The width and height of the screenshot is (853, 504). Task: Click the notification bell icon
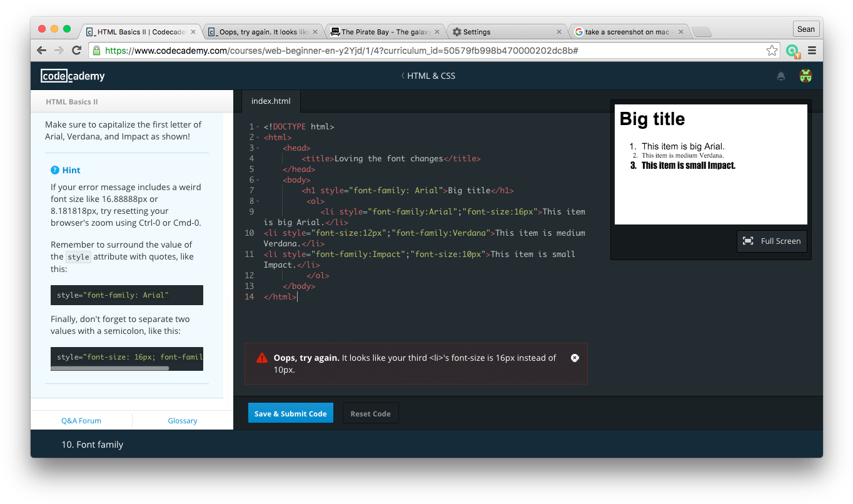[x=780, y=76]
